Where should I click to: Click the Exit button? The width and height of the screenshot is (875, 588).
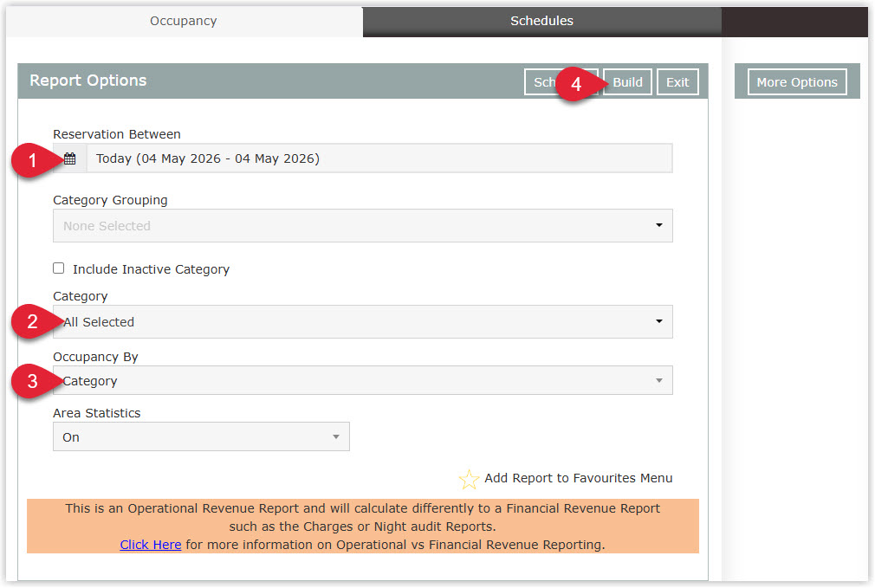677,82
